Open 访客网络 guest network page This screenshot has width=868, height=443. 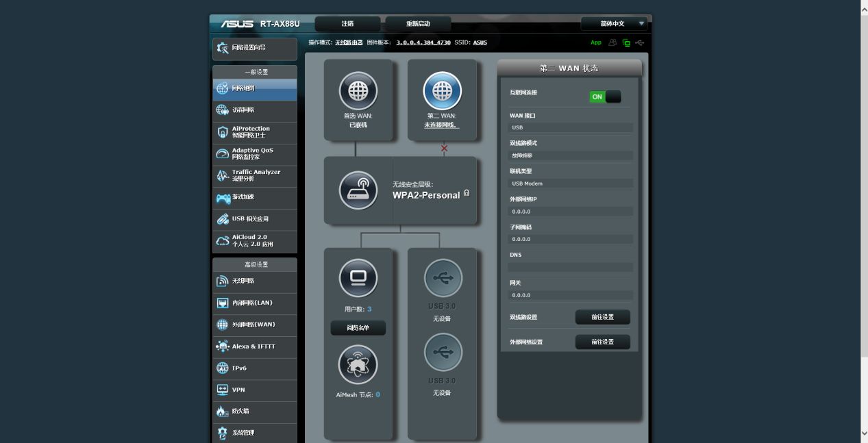[x=254, y=111]
